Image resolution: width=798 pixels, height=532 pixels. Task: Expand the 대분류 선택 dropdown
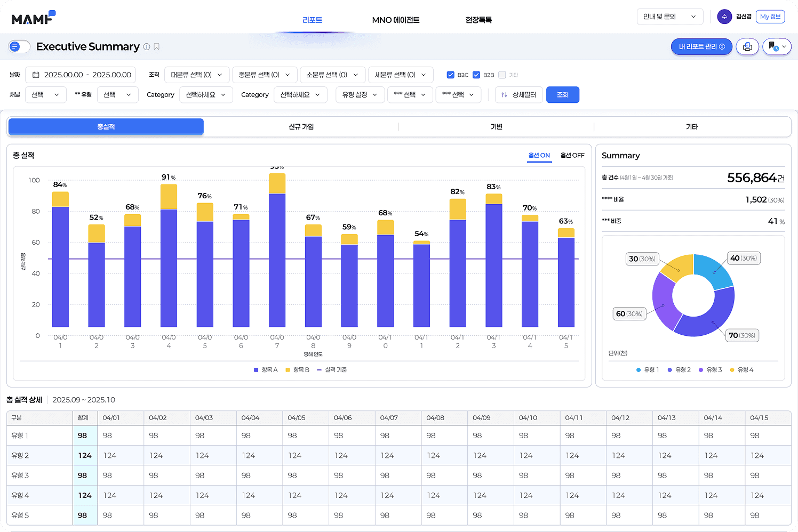pyautogui.click(x=197, y=75)
